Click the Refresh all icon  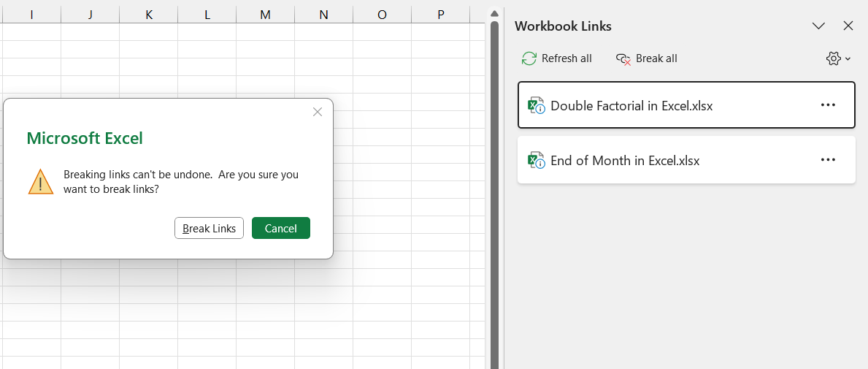[529, 58]
